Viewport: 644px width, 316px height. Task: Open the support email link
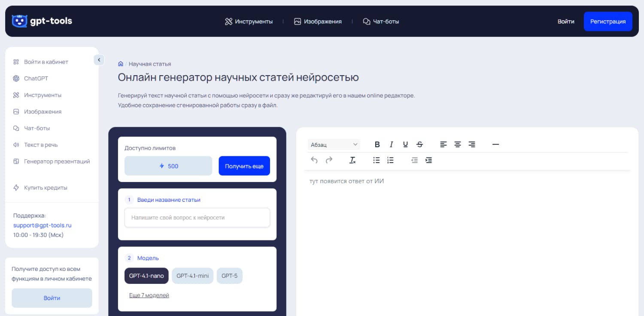[42, 225]
